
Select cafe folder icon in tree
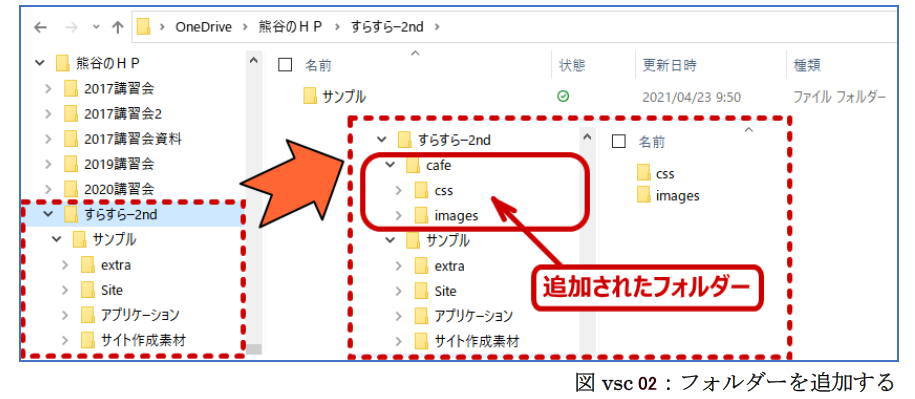coord(413,166)
